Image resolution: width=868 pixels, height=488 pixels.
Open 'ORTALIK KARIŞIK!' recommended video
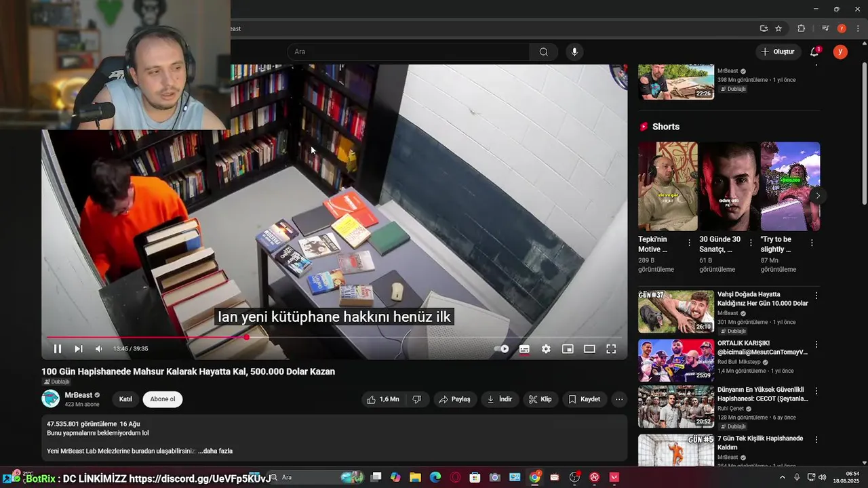[762, 348]
